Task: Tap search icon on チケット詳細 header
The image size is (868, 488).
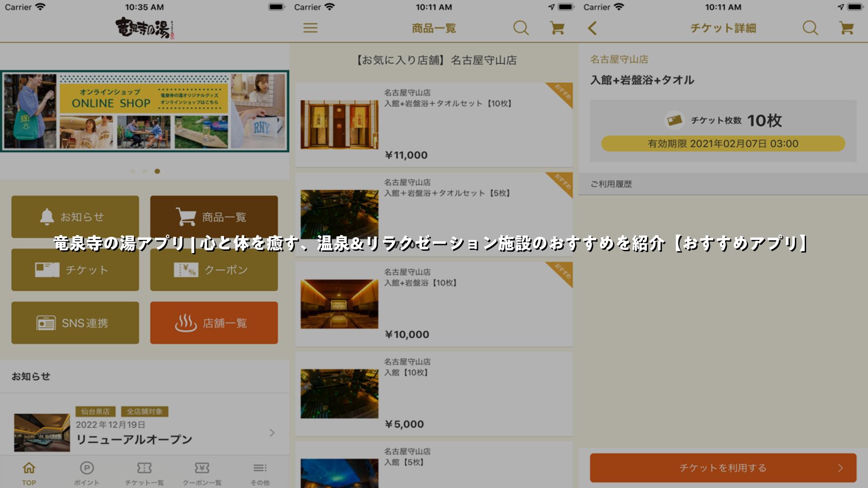Action: click(x=810, y=28)
